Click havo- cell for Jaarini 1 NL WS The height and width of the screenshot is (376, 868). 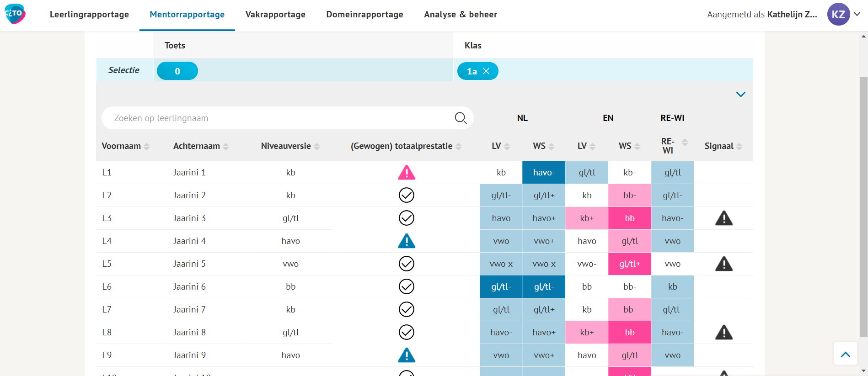tap(544, 172)
